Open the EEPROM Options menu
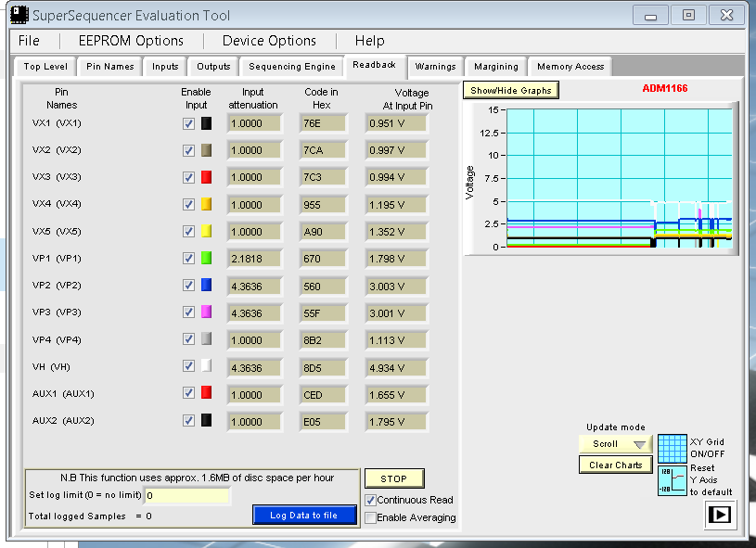756x548 pixels. 131,41
